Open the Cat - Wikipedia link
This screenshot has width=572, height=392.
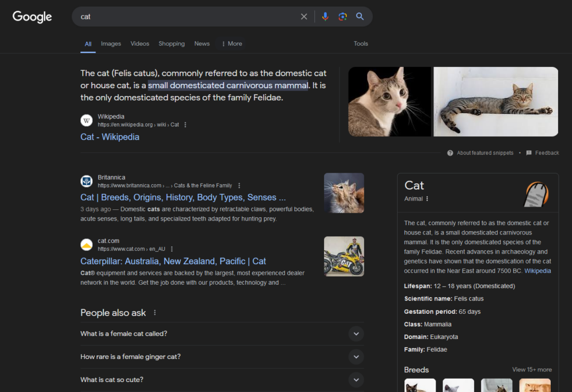click(110, 137)
